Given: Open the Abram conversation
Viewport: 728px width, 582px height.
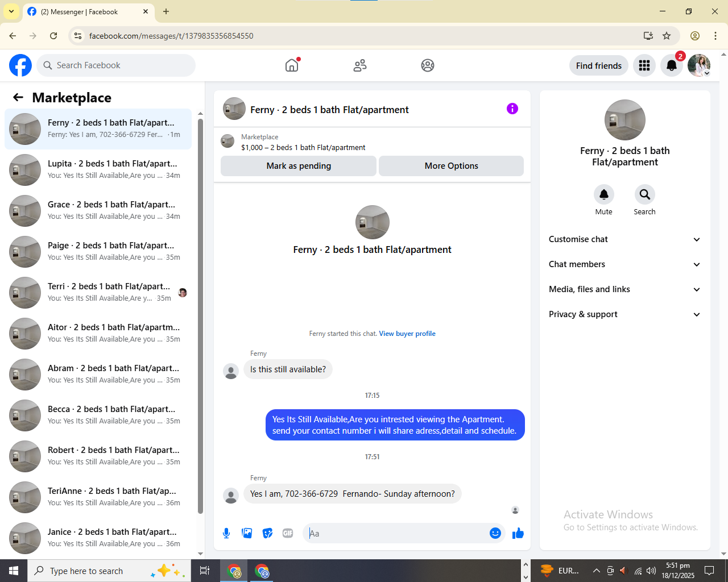Looking at the screenshot, I should tap(98, 375).
